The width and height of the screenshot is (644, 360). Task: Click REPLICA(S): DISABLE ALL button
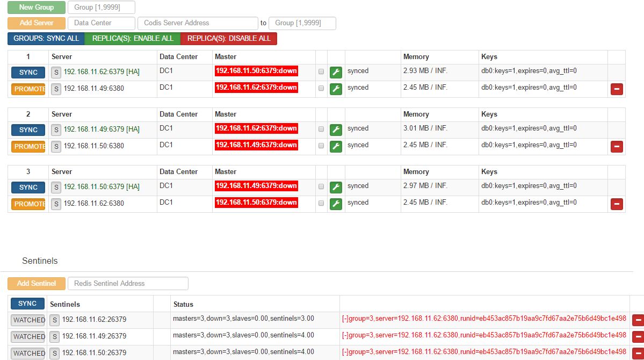coord(229,39)
